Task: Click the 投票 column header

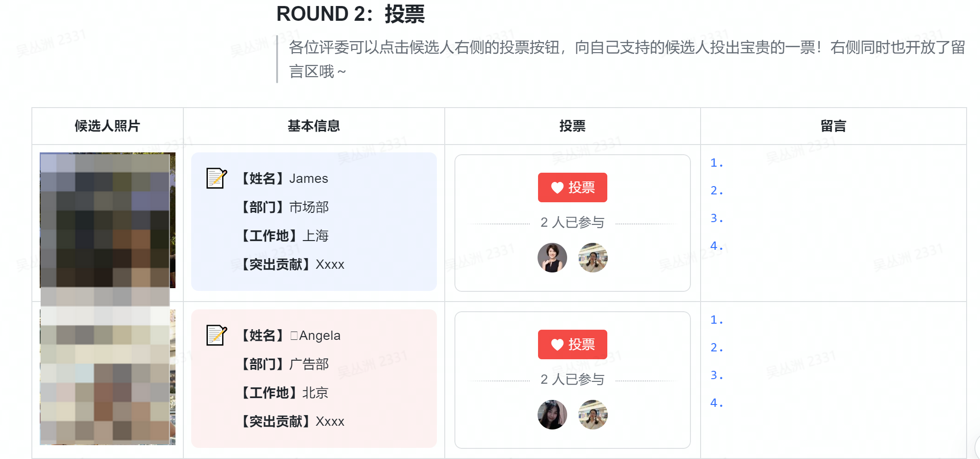Action: click(572, 126)
